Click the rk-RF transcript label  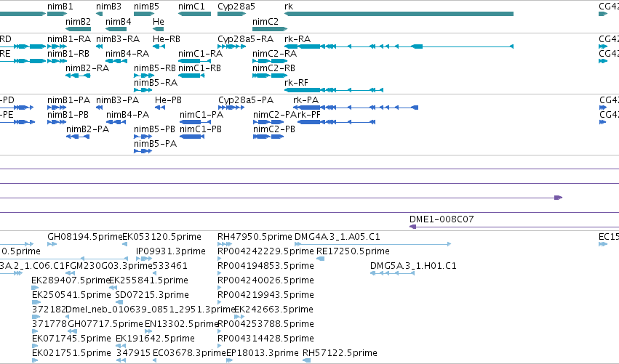tap(296, 83)
